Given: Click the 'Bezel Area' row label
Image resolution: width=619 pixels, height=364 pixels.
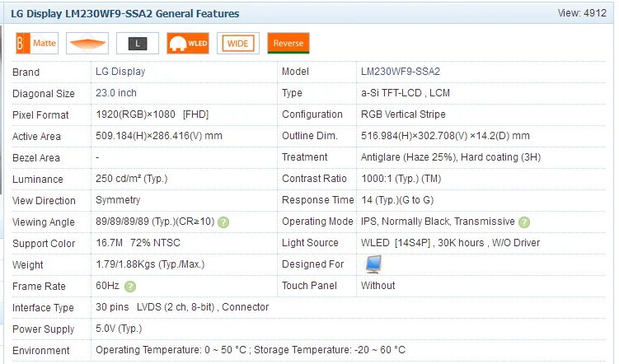Looking at the screenshot, I should pyautogui.click(x=36, y=158).
